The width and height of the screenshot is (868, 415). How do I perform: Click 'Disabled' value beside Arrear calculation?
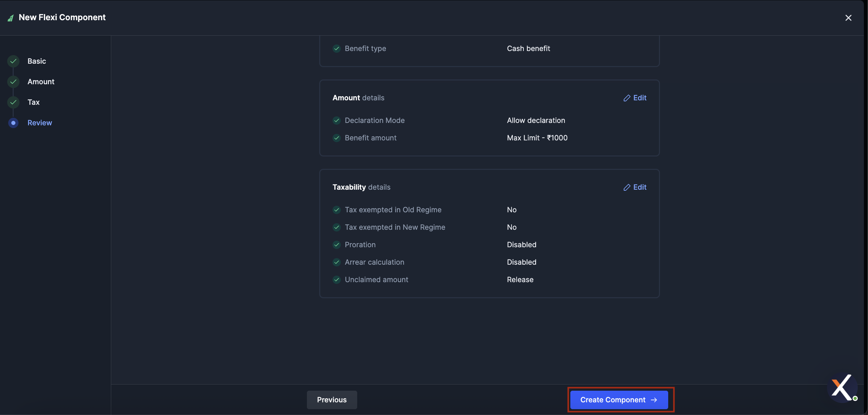tap(521, 262)
